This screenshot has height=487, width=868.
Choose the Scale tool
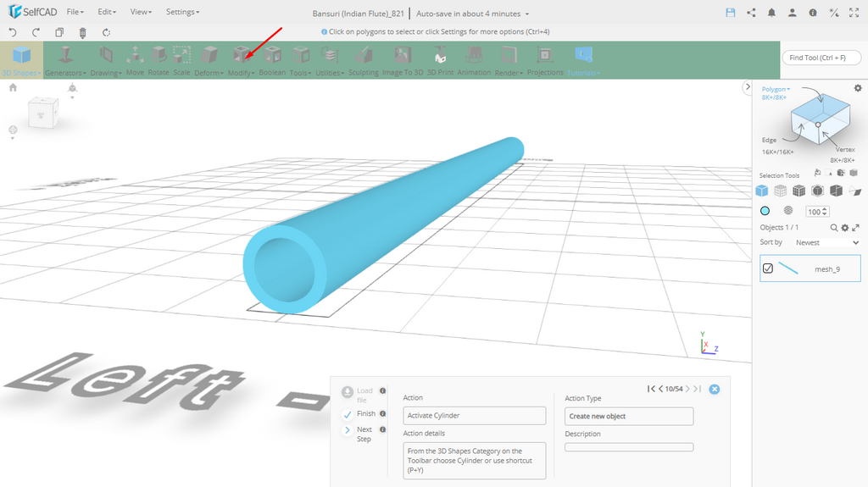coord(181,59)
